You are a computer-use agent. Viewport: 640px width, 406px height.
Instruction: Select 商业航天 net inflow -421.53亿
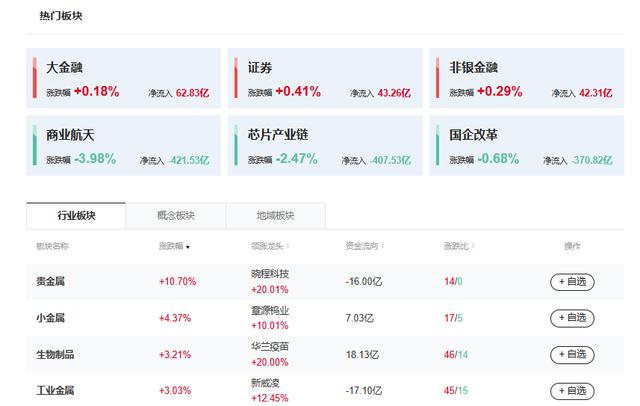[189, 160]
